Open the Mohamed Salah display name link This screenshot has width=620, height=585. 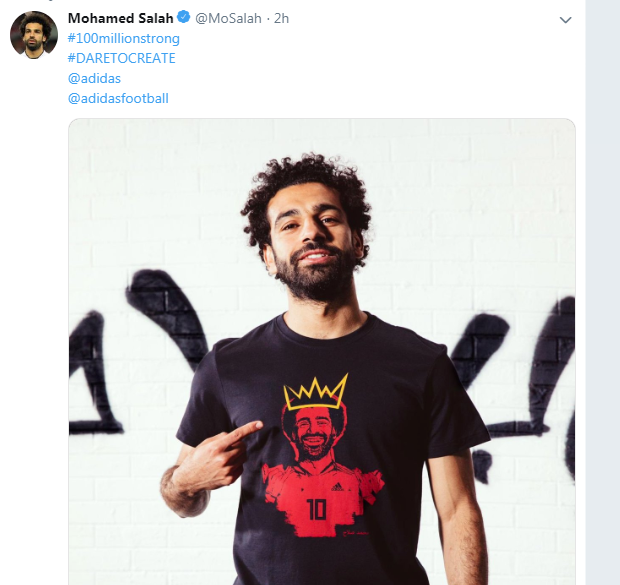pos(121,18)
